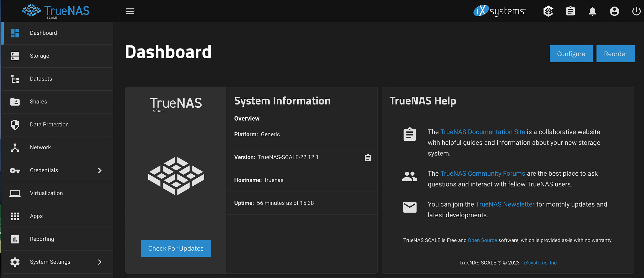Click the Configure dashboard button
Viewport: 644px width, 278px height.
pyautogui.click(x=571, y=54)
